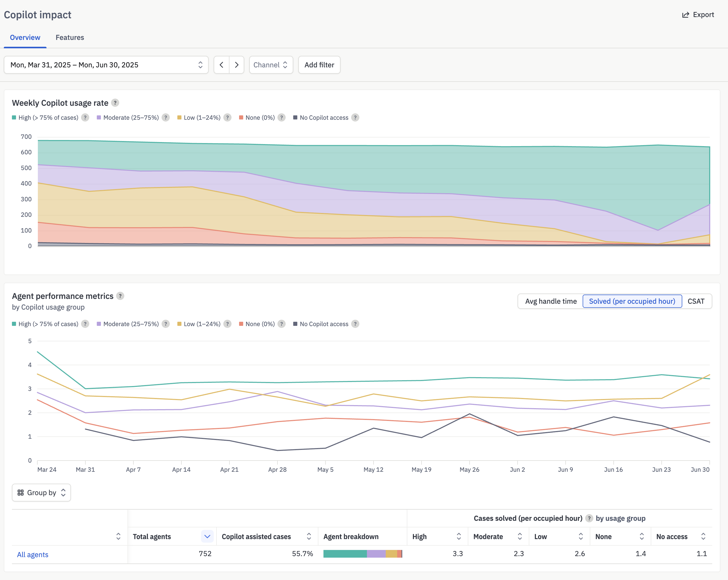Click the yellow Low segment in breakdown bar
Image resolution: width=728 pixels, height=580 pixels.
(x=391, y=554)
